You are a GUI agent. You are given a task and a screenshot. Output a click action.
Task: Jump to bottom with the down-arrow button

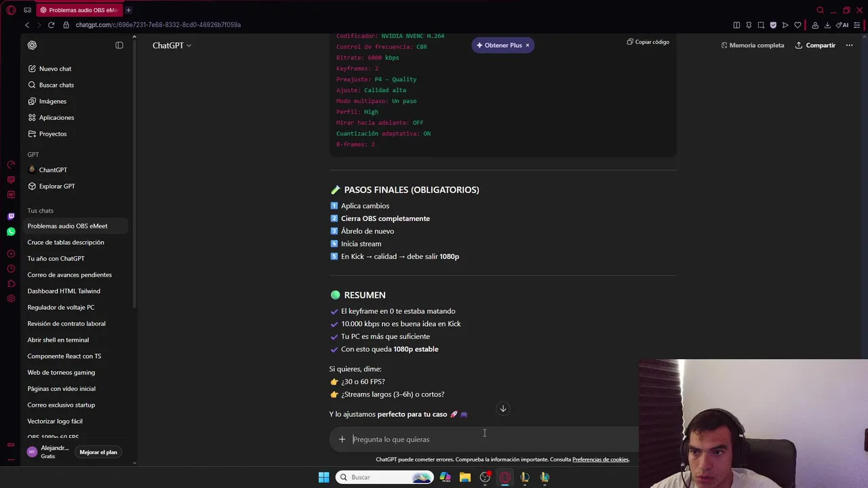coord(503,409)
